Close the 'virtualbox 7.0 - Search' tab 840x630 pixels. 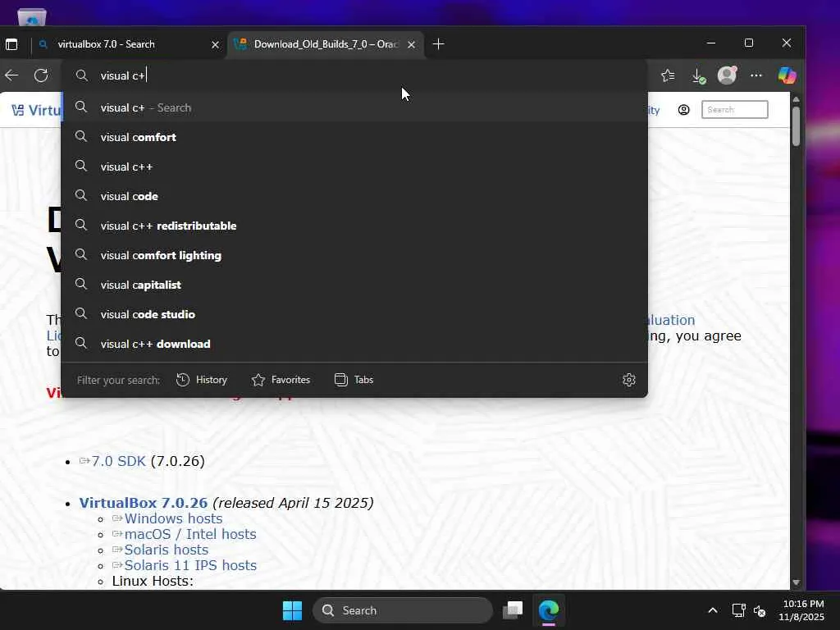216,44
